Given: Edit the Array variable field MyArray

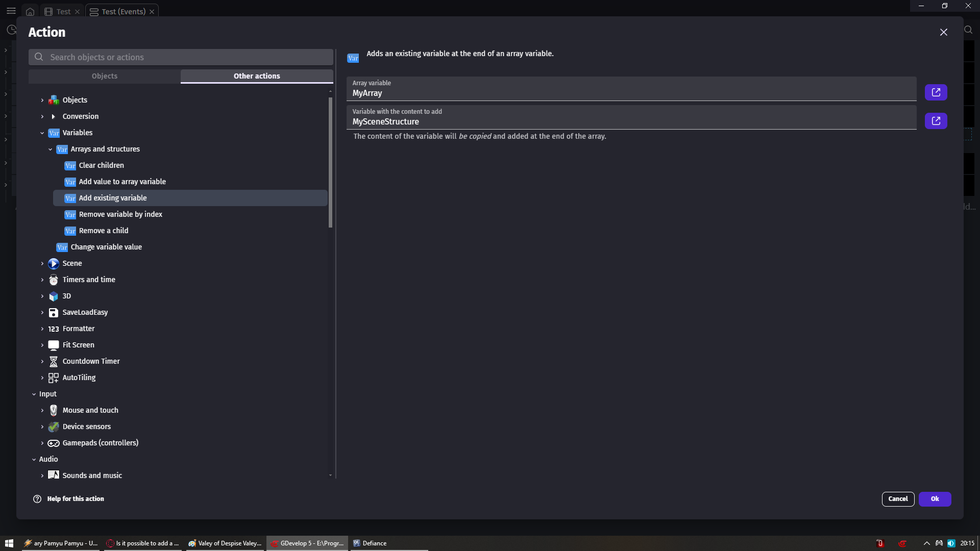Looking at the screenshot, I should click(x=631, y=89).
